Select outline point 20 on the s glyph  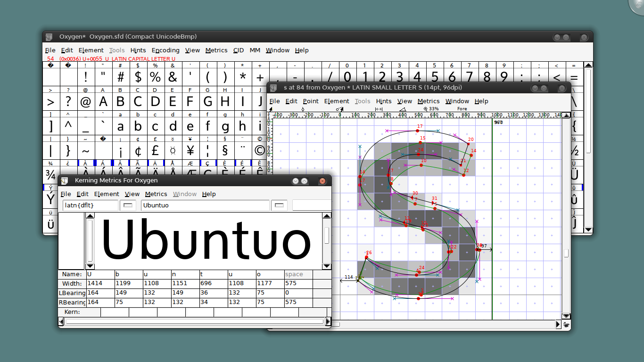coord(468,144)
